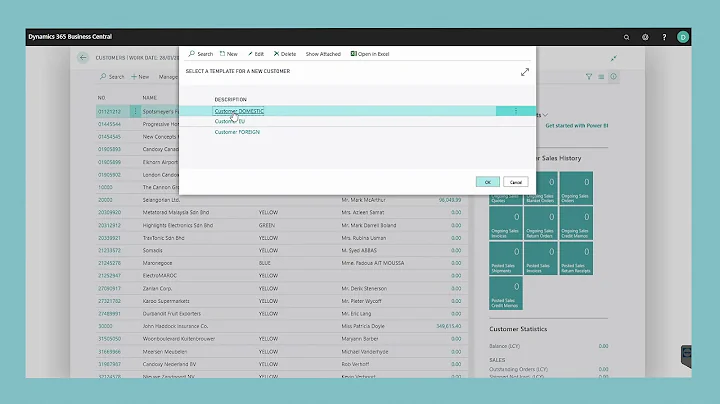Open the user account avatar D
This screenshot has width=720, height=404.
[x=683, y=37]
